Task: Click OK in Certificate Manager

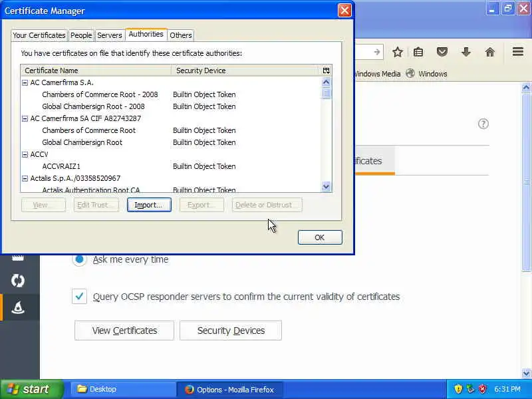Action: [x=320, y=237]
